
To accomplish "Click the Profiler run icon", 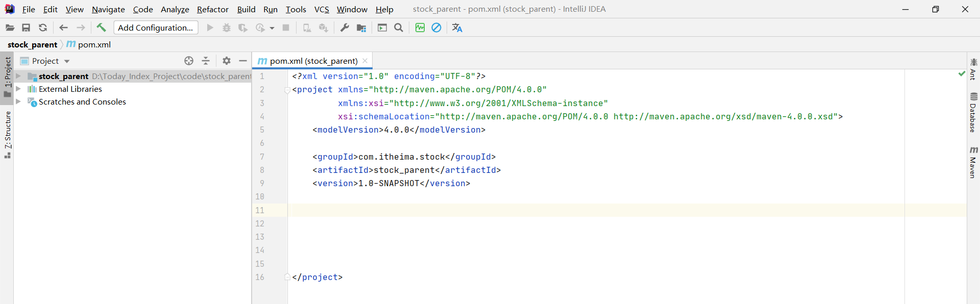I will pyautogui.click(x=260, y=28).
